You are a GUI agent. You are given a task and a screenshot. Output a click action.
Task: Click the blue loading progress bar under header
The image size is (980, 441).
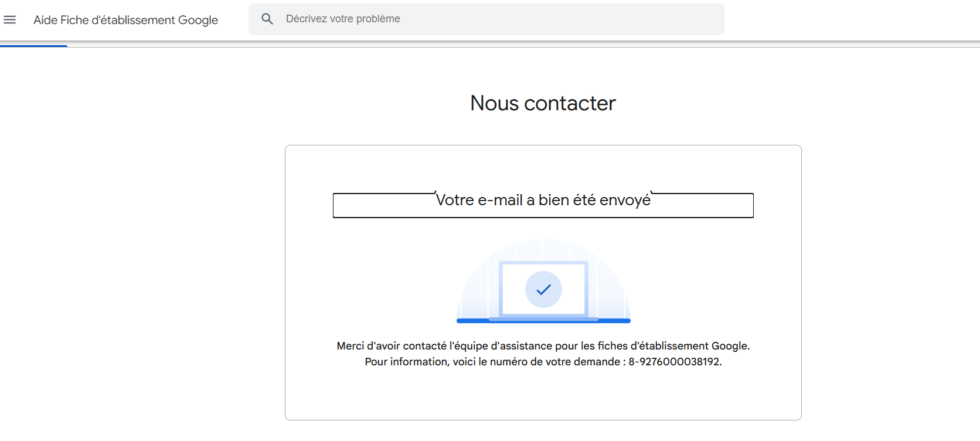(x=34, y=46)
